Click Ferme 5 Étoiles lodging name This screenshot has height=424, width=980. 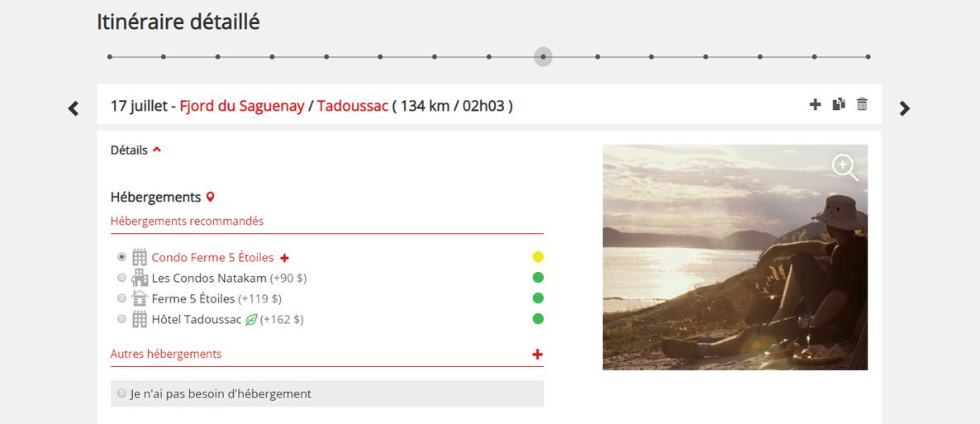coord(193,299)
